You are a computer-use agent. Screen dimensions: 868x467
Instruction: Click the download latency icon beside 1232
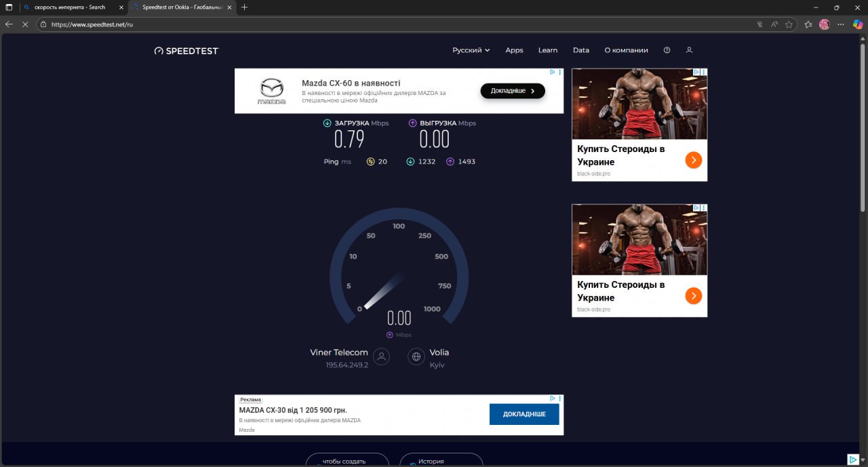[x=410, y=162]
